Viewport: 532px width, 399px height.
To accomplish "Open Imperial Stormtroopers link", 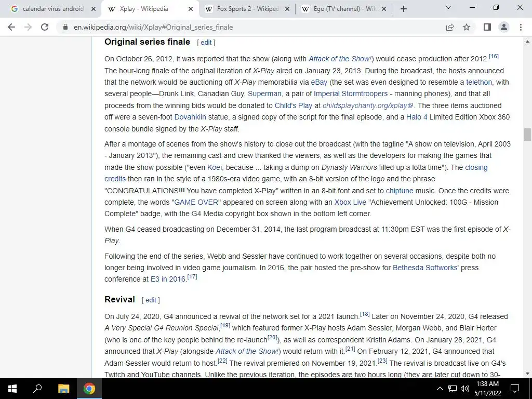I will pos(351,94).
